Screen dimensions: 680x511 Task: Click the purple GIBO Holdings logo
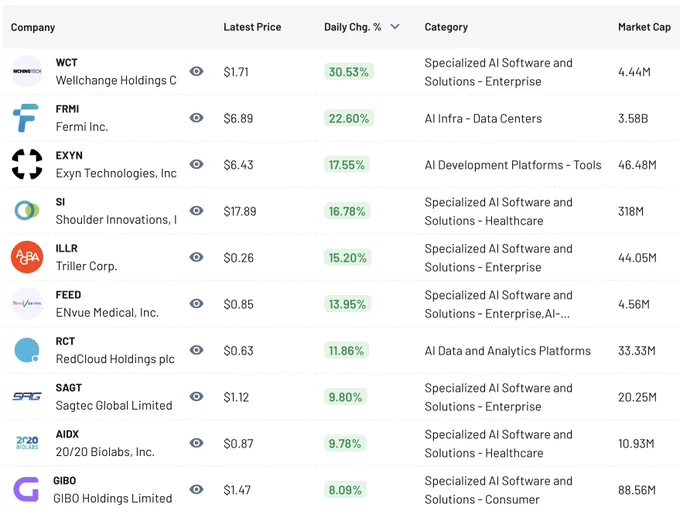(x=26, y=489)
